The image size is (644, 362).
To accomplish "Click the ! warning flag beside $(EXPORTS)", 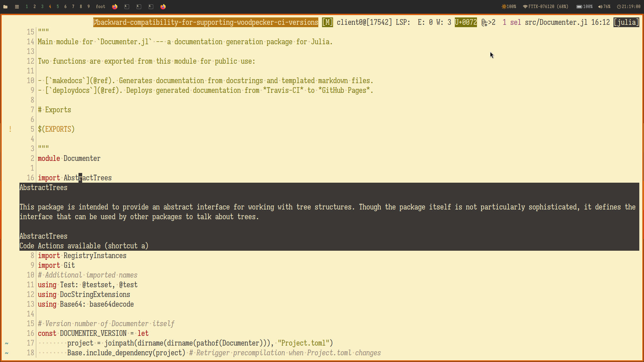I will tap(10, 129).
